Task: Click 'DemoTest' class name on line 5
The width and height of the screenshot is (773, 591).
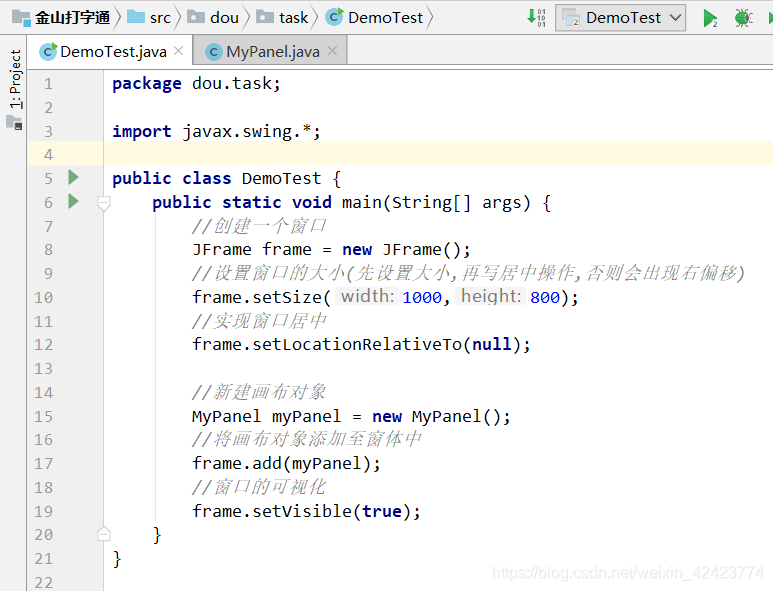Action: click(281, 178)
